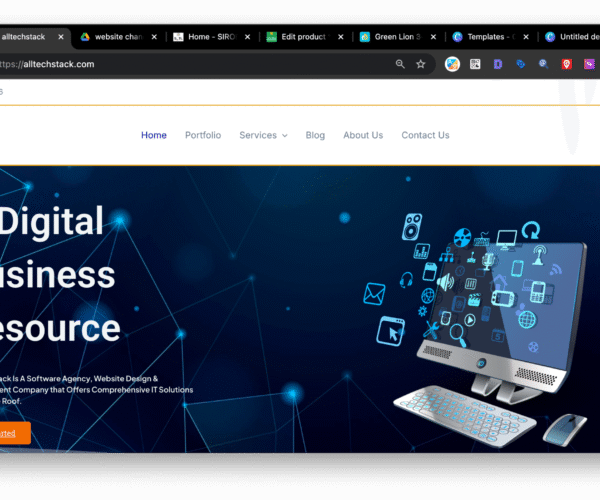600x500 pixels.
Task: Go to the Contact Us page
Action: [x=425, y=135]
